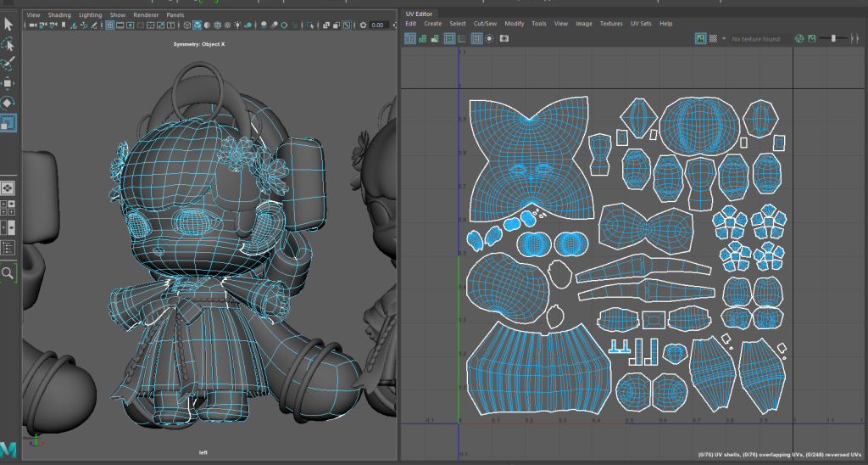Select the UV Editor tab
This screenshot has height=465, width=868.
(x=419, y=14)
